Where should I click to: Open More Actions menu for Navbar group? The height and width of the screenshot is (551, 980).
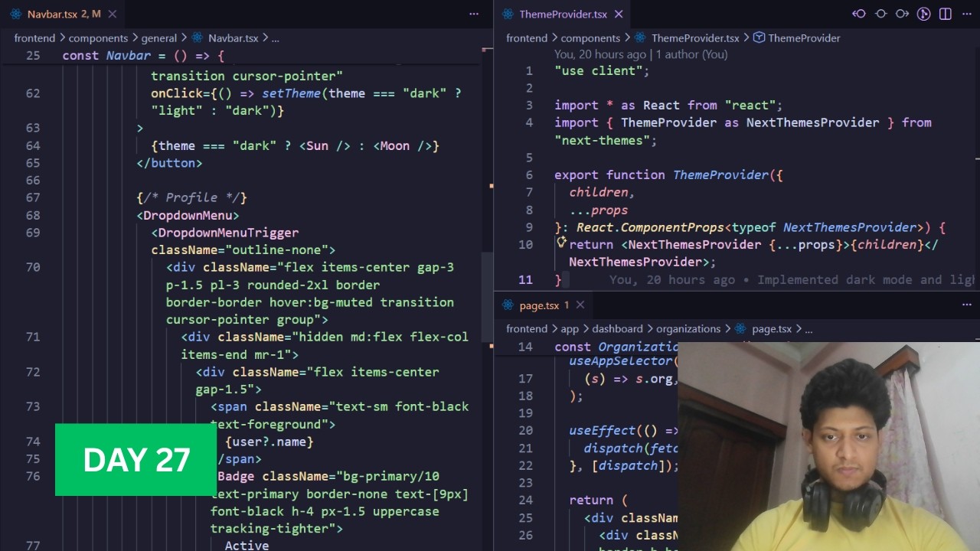click(x=474, y=14)
